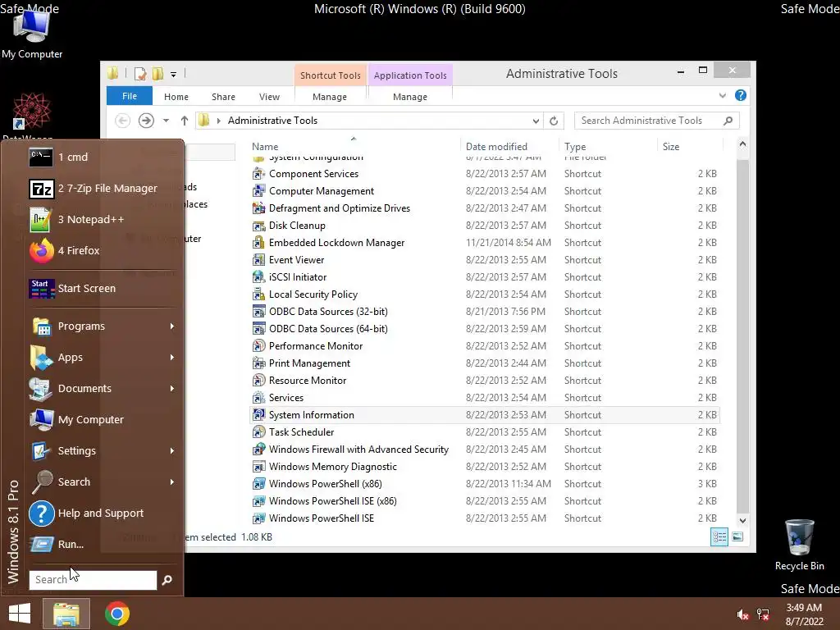Open the address bar history dropdown
The height and width of the screenshot is (630, 840).
pos(536,121)
